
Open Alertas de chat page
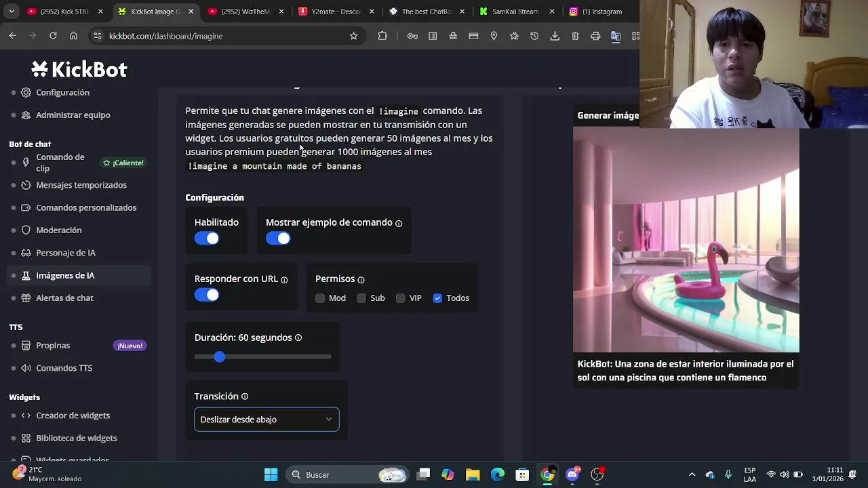(x=64, y=298)
